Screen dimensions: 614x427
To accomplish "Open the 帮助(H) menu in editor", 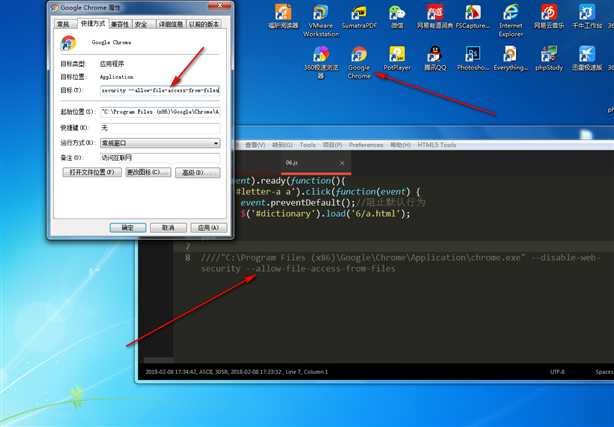I will point(400,145).
